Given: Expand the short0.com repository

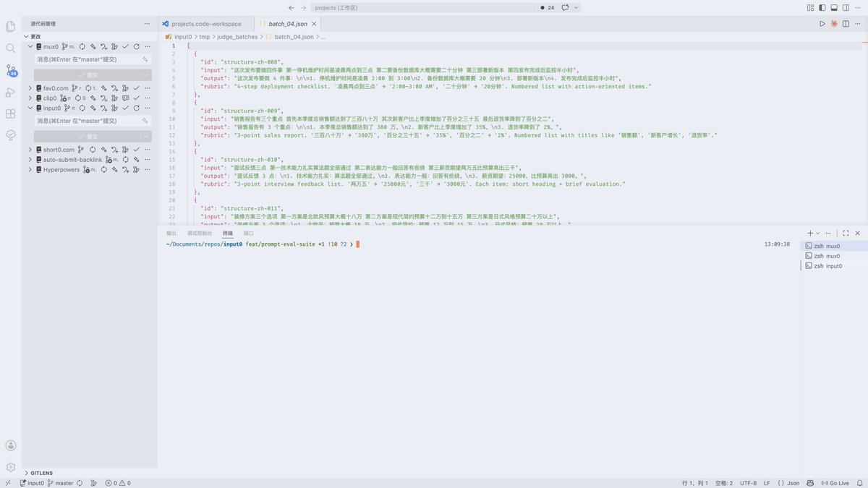Looking at the screenshot, I should 30,150.
